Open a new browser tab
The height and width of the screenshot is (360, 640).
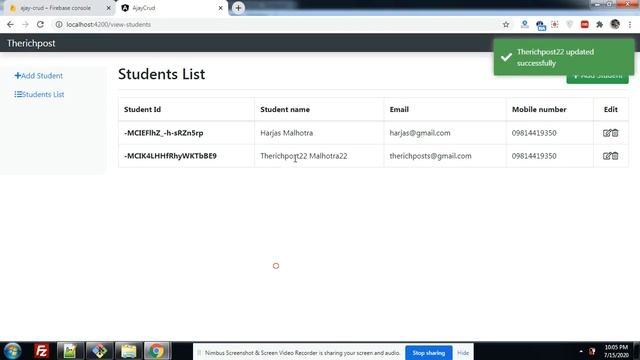[x=238, y=8]
